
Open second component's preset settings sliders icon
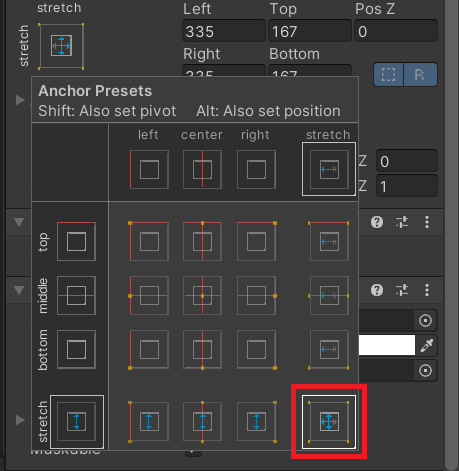point(402,290)
